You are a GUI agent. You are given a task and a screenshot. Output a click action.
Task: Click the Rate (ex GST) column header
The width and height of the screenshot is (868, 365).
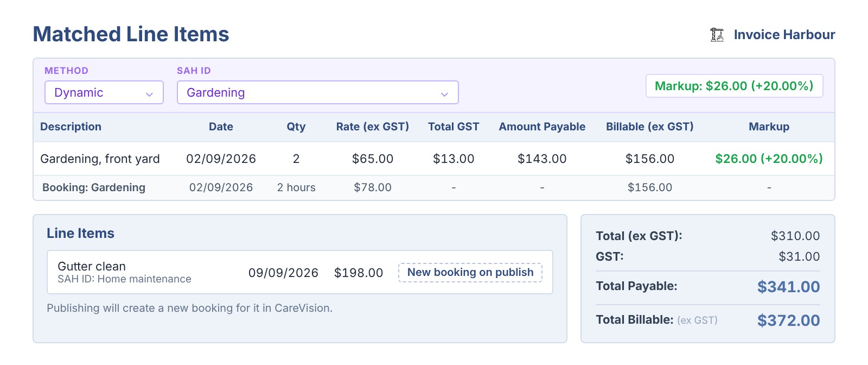point(373,127)
